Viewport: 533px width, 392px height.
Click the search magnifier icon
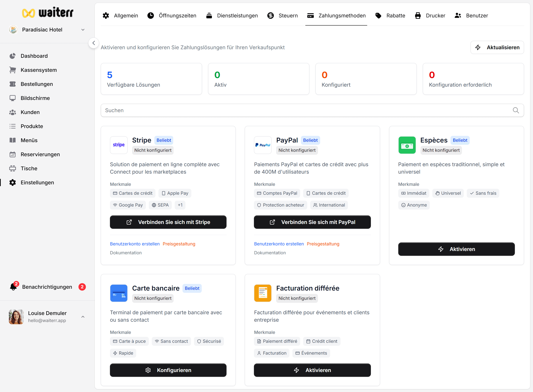point(516,110)
